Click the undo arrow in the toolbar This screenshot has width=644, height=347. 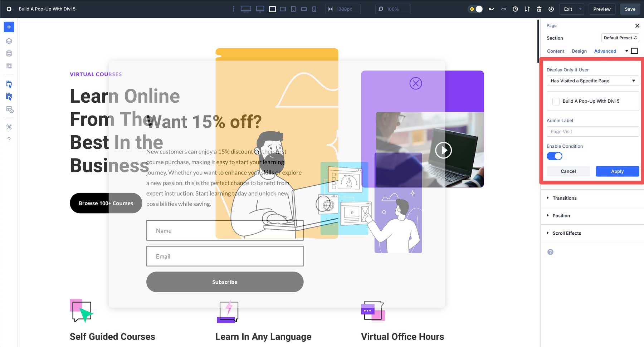491,9
